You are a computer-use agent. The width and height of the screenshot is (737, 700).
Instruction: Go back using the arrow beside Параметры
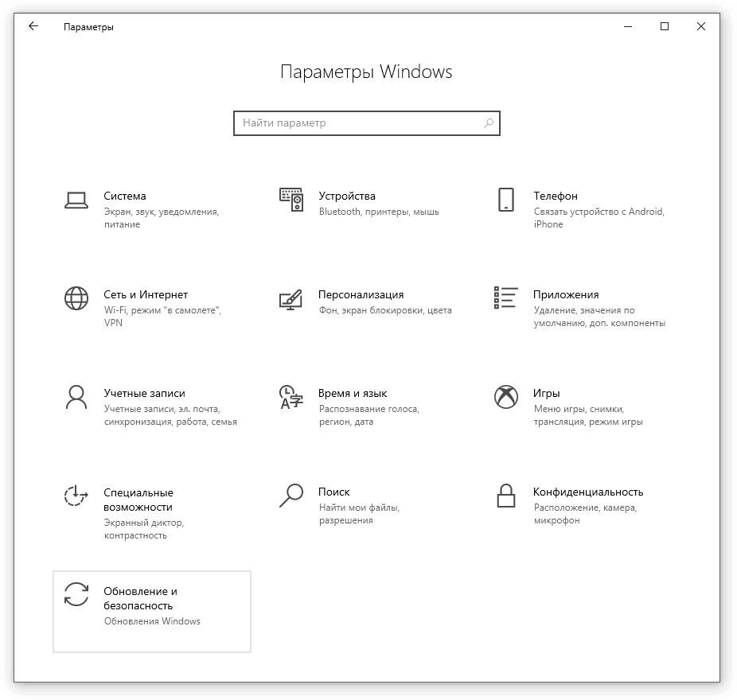pyautogui.click(x=33, y=26)
